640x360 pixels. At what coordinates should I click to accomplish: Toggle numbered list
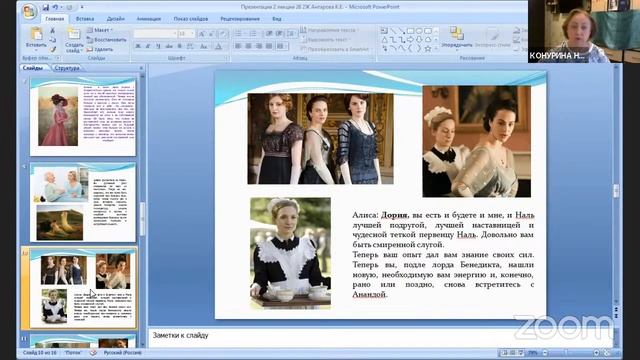[x=254, y=33]
